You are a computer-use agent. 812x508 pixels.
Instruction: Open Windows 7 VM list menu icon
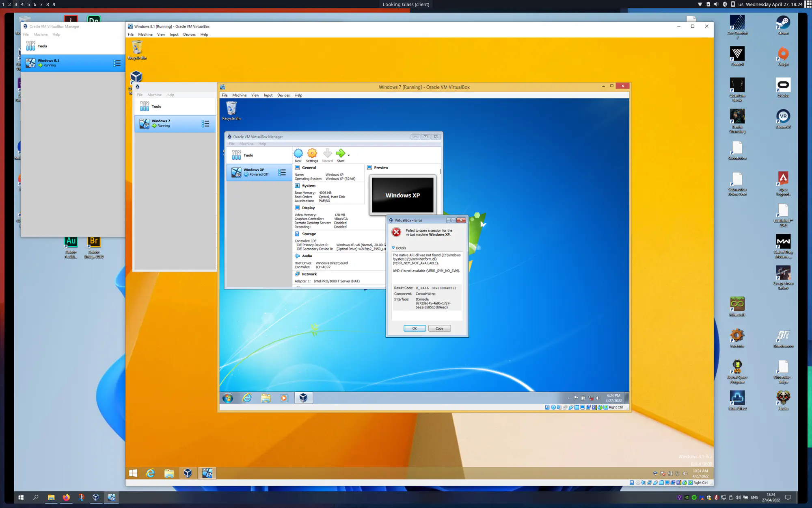pos(205,124)
